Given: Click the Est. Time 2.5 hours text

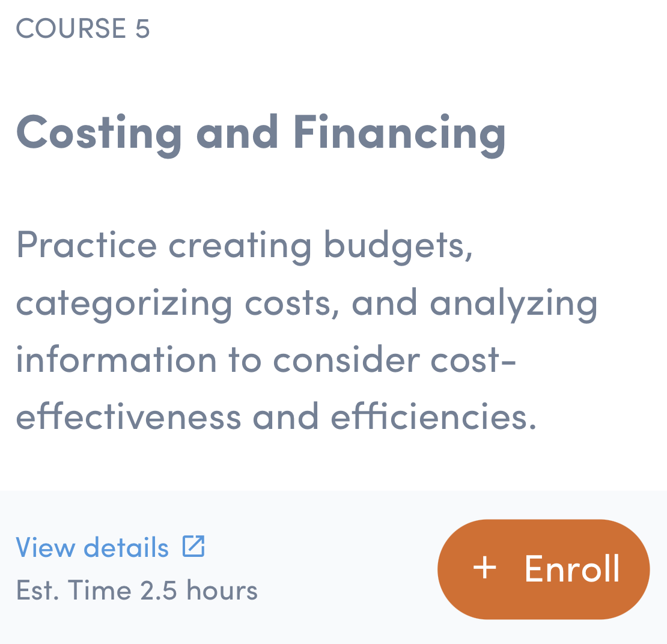Looking at the screenshot, I should pyautogui.click(x=136, y=590).
